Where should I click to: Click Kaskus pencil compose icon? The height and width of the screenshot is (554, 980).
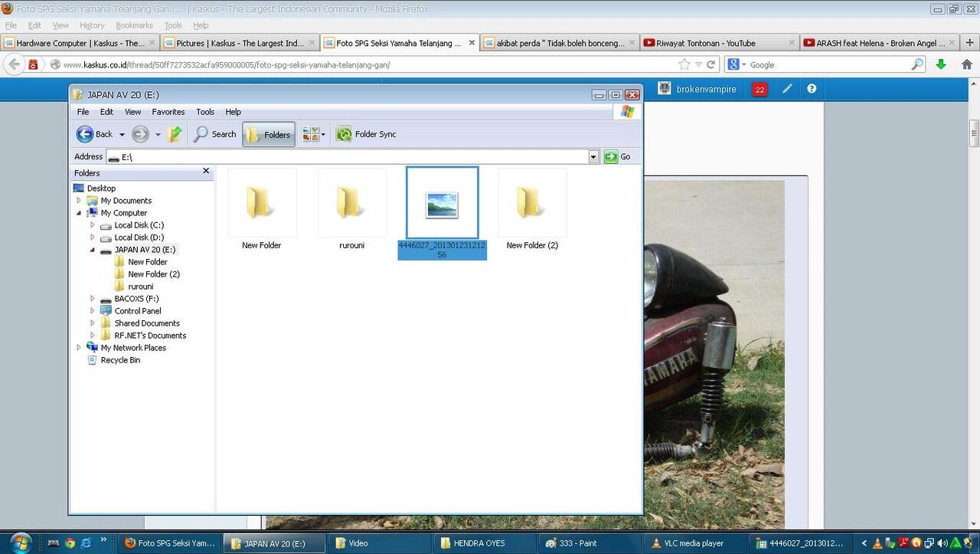[x=787, y=89]
